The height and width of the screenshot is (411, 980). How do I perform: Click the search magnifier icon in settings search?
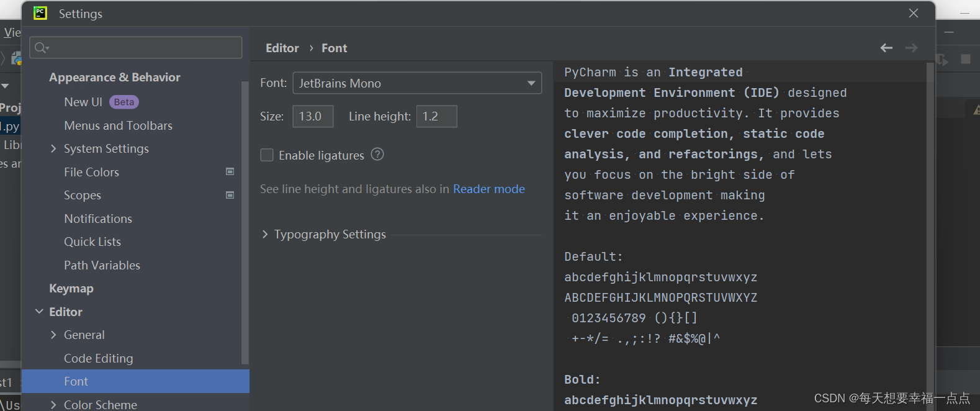pos(42,48)
